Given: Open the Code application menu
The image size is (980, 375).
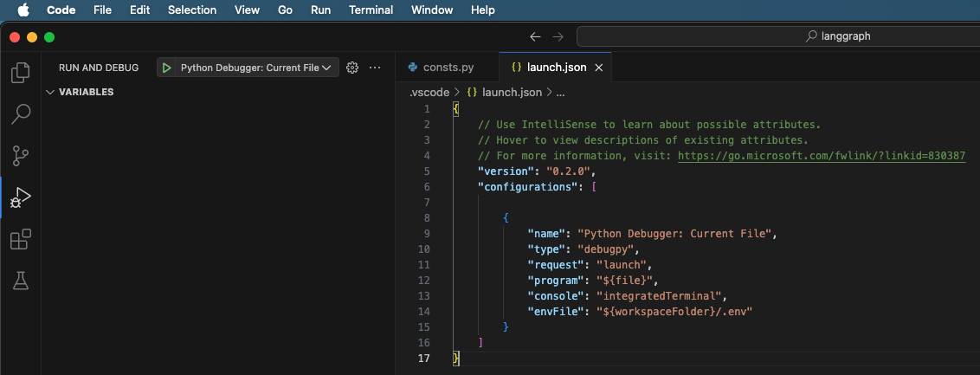Looking at the screenshot, I should tap(61, 10).
